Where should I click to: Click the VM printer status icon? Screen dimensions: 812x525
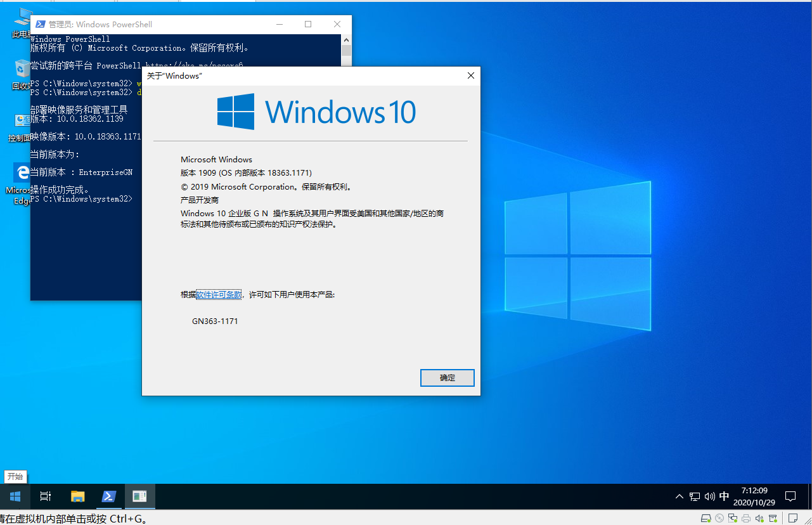(x=747, y=518)
